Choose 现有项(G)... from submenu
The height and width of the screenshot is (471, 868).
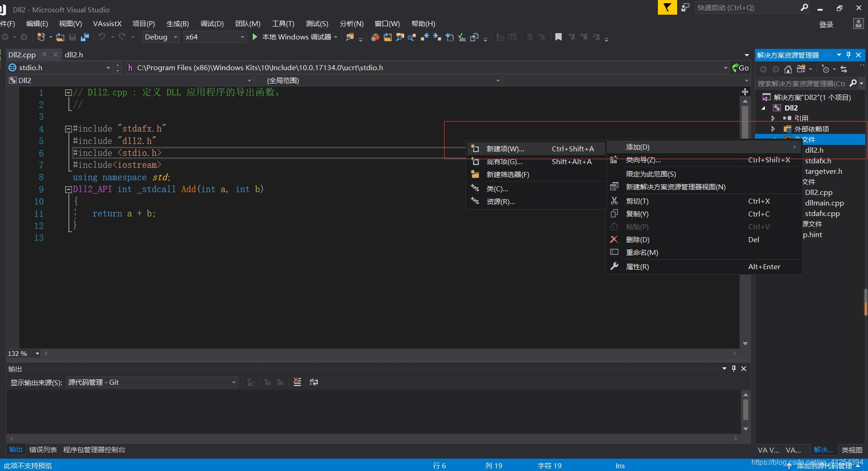point(535,162)
